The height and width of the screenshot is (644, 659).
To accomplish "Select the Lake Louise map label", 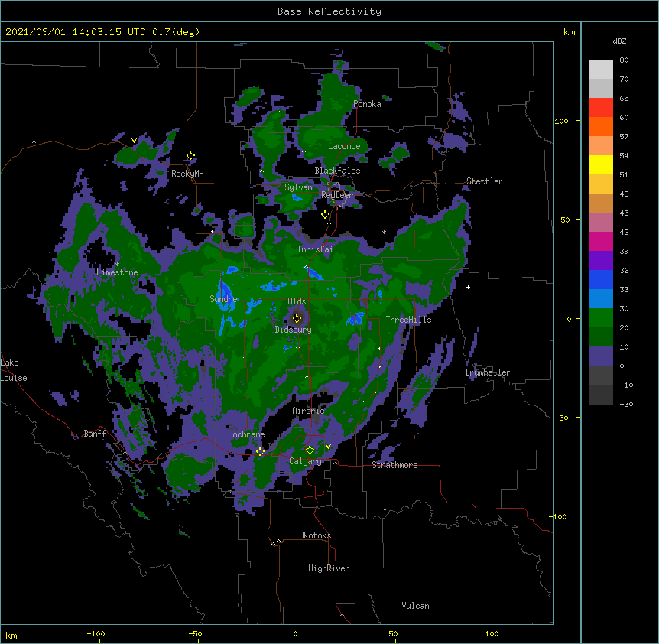I will 14,370.
